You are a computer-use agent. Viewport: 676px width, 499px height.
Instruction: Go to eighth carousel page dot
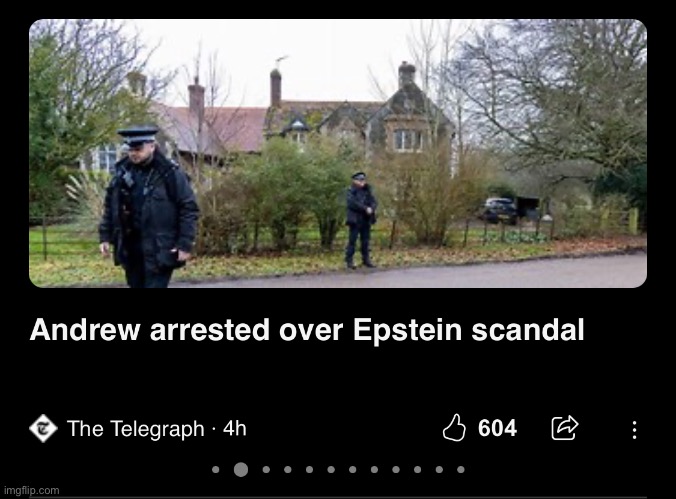[x=374, y=470]
